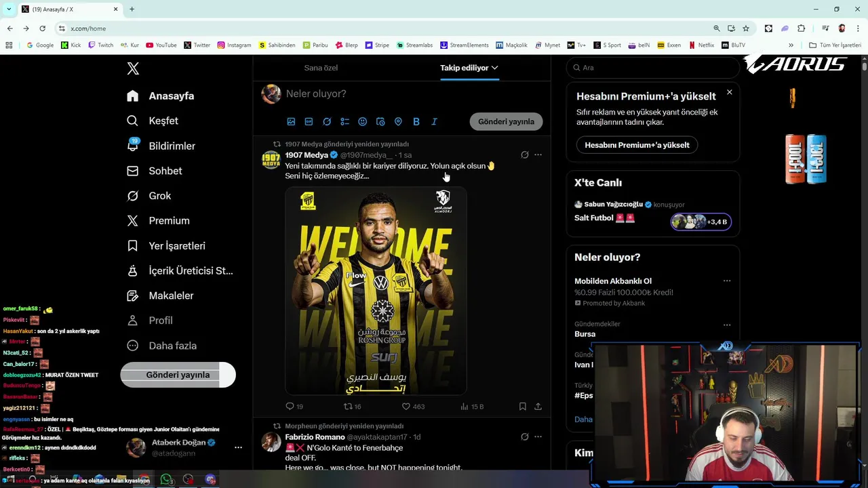Viewport: 868px width, 488px height.
Task: Reload the browser page
Action: click(x=42, y=28)
